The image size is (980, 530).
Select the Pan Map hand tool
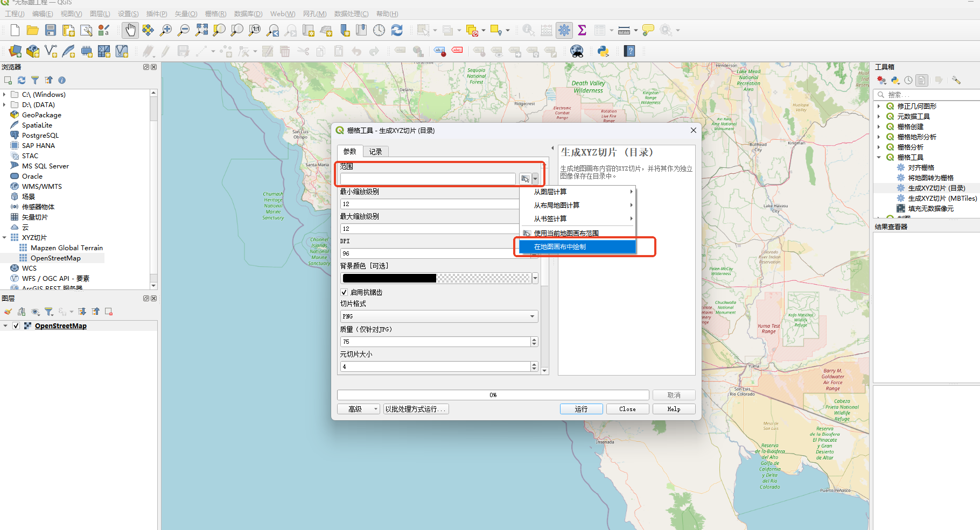[x=130, y=30]
